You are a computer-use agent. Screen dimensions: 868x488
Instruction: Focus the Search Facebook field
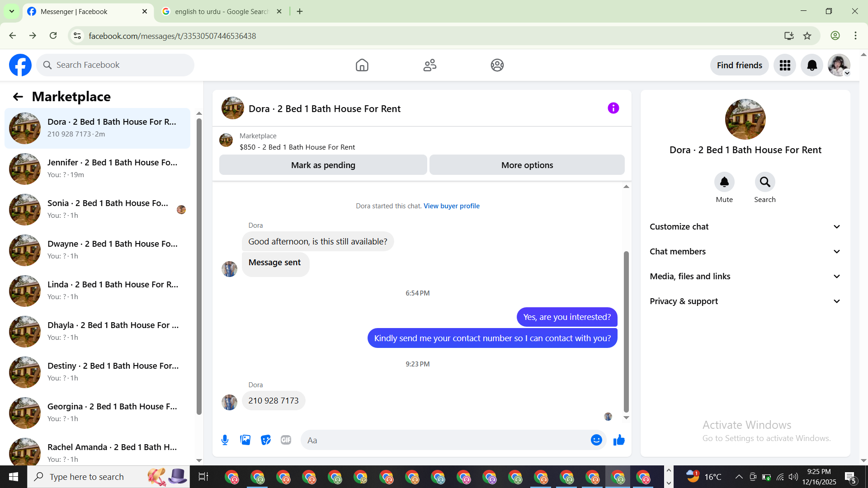[x=115, y=65]
